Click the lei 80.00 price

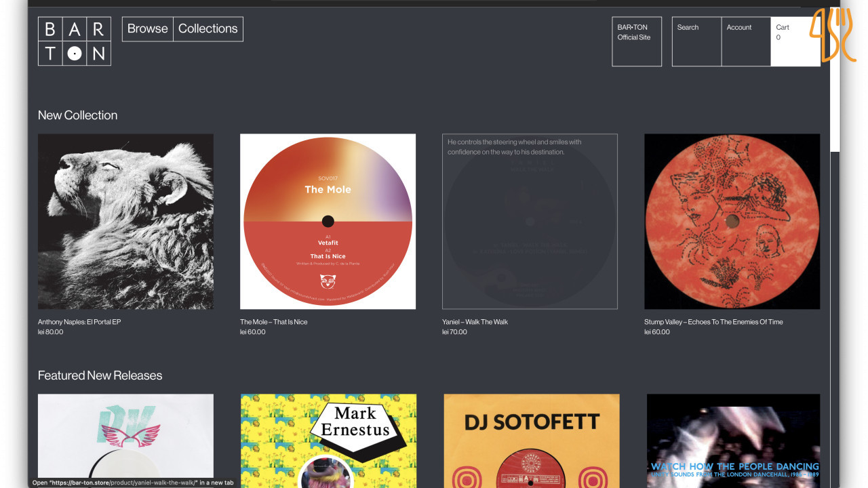(51, 332)
